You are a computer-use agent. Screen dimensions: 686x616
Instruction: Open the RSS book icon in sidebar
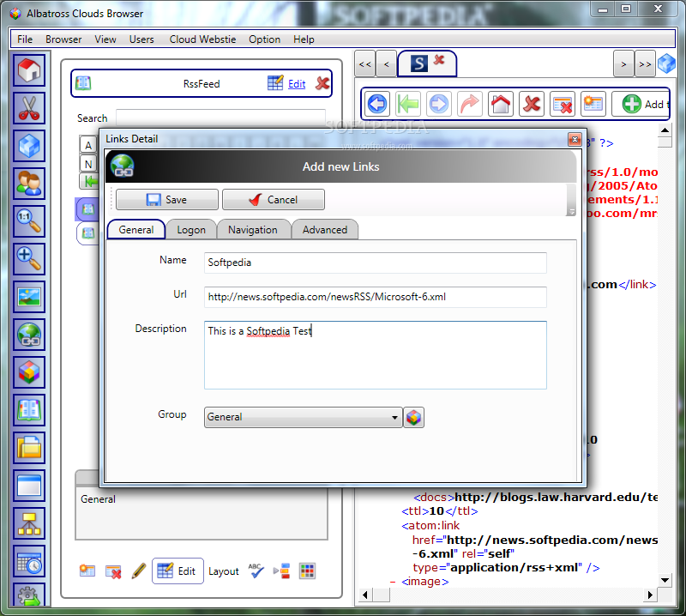coord(29,410)
